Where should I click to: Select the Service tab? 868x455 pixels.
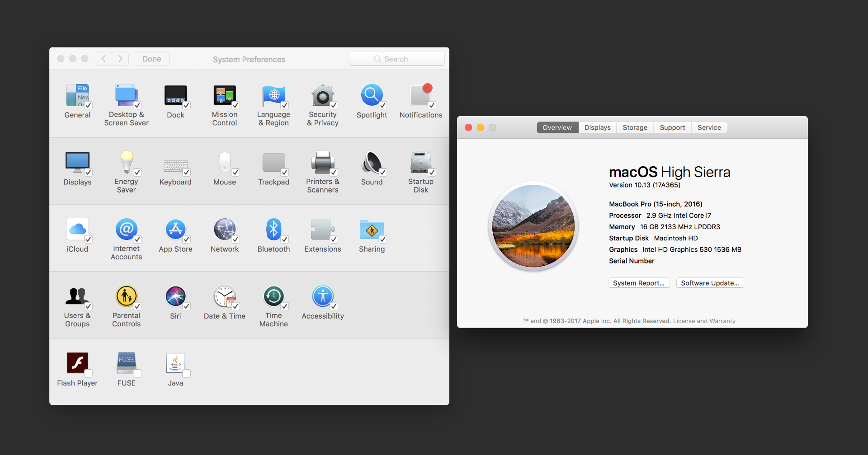[x=709, y=127]
